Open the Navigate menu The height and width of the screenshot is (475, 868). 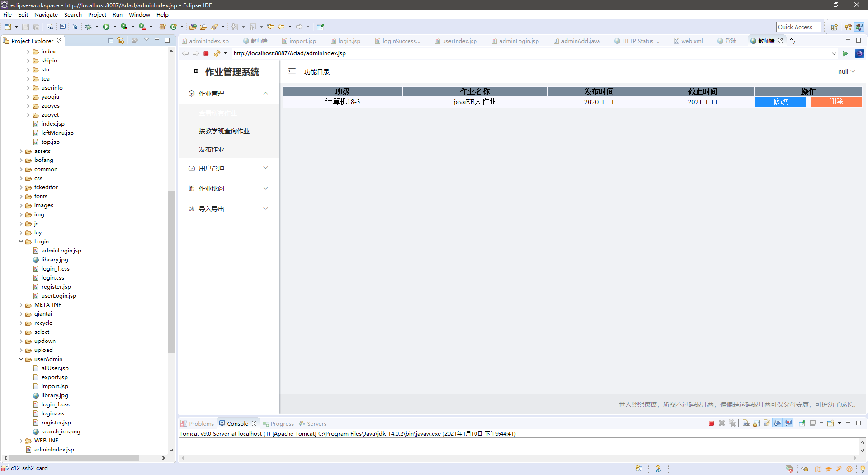[46, 15]
